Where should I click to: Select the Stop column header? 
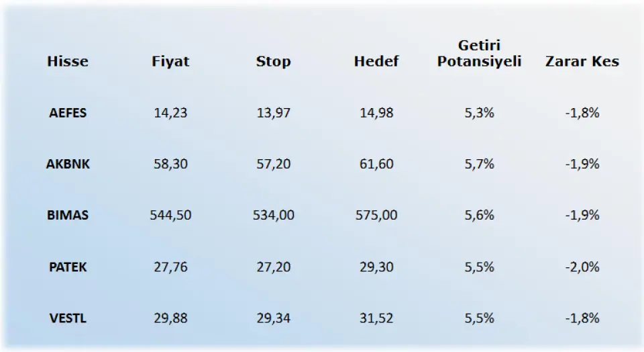[x=273, y=62]
